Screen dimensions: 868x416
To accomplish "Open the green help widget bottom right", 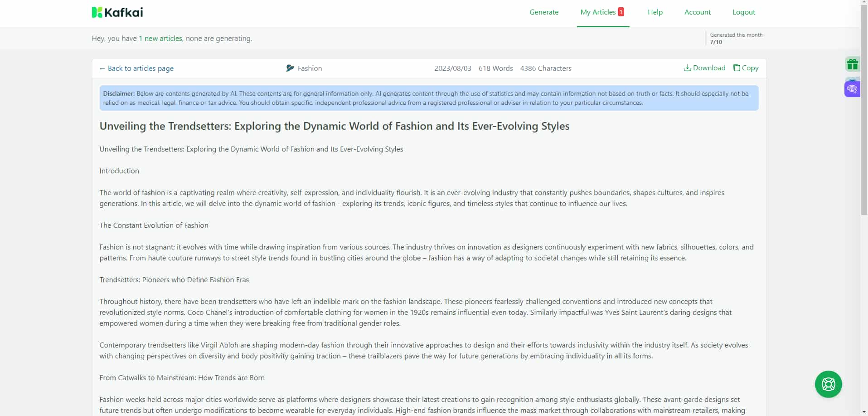I will click(828, 384).
